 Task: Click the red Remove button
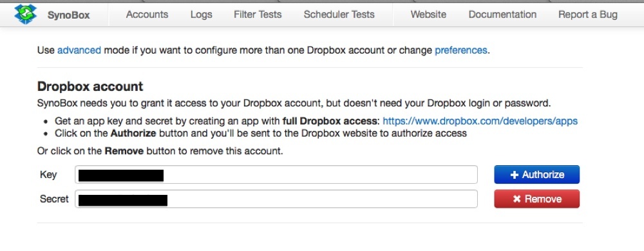[x=537, y=199]
